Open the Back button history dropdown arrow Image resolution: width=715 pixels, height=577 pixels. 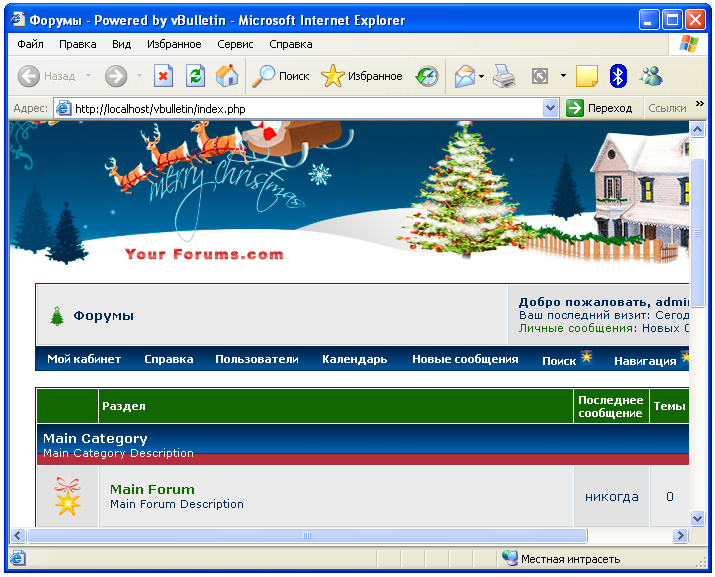[x=88, y=76]
